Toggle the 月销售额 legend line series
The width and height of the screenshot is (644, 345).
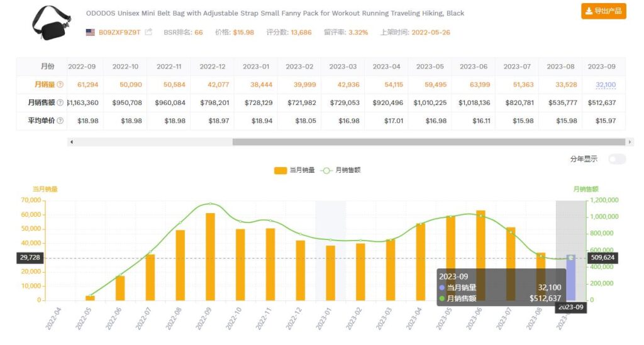point(340,170)
